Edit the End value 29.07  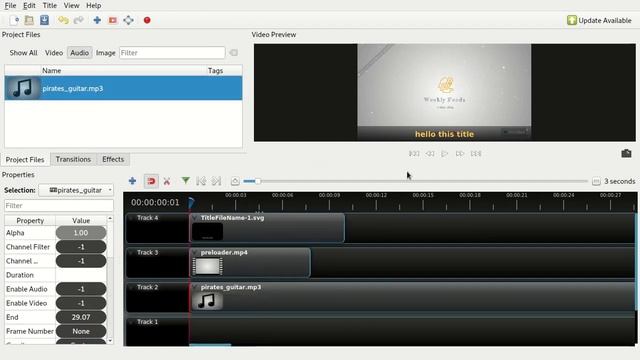(81, 317)
